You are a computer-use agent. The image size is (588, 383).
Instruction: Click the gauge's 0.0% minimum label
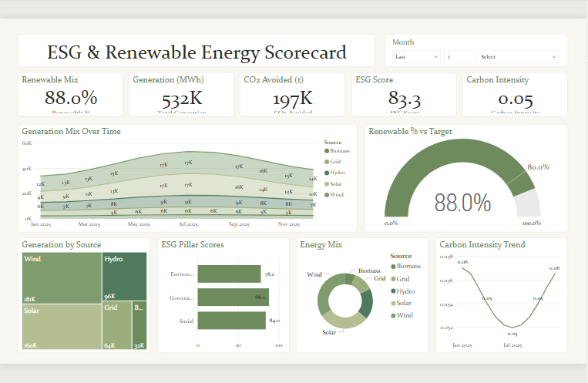click(x=391, y=223)
